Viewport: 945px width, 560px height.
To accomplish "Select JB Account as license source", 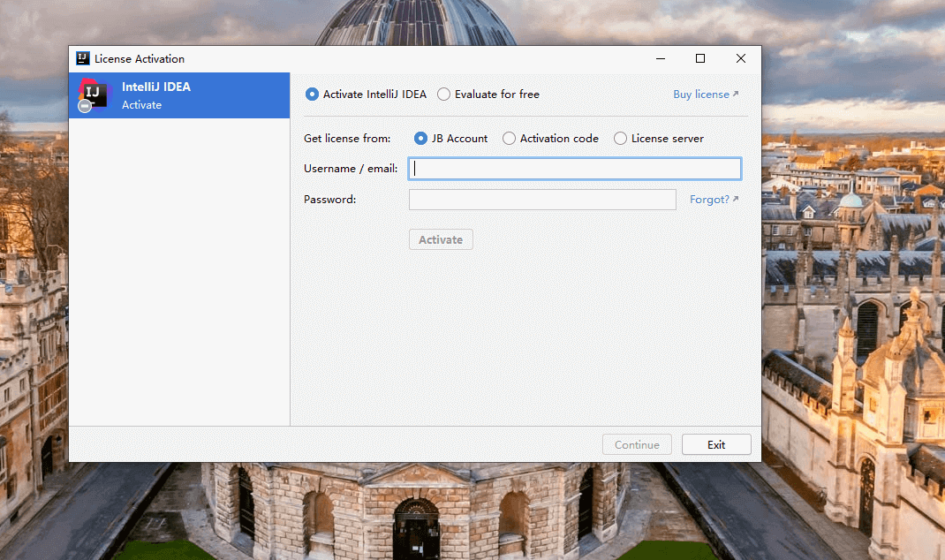I will point(420,139).
